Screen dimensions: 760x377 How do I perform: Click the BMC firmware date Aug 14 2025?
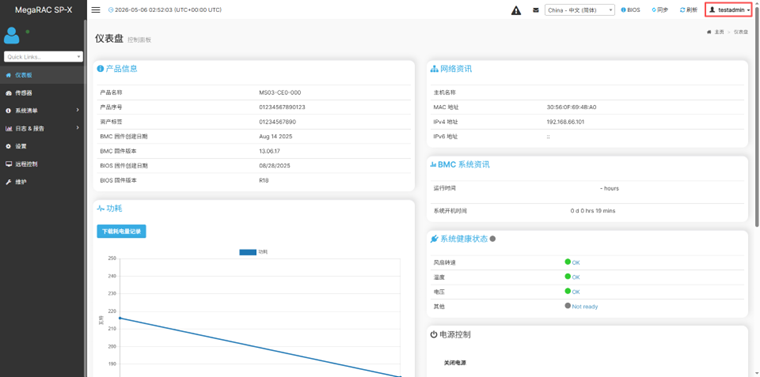(276, 136)
